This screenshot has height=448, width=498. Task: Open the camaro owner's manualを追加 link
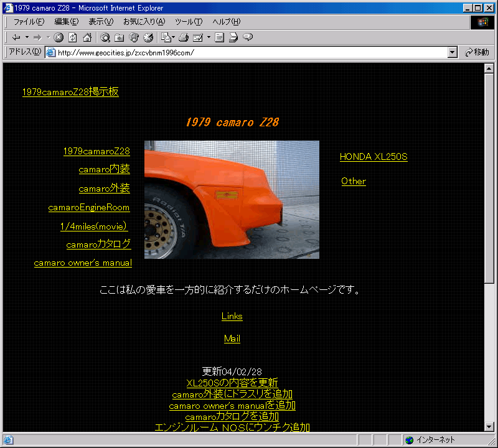(x=232, y=406)
